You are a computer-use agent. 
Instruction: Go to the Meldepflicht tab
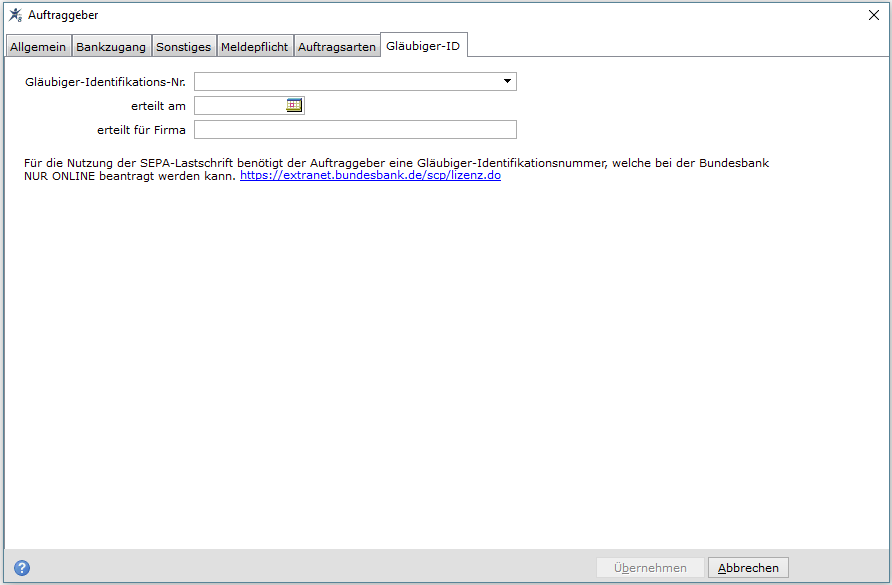(x=254, y=47)
